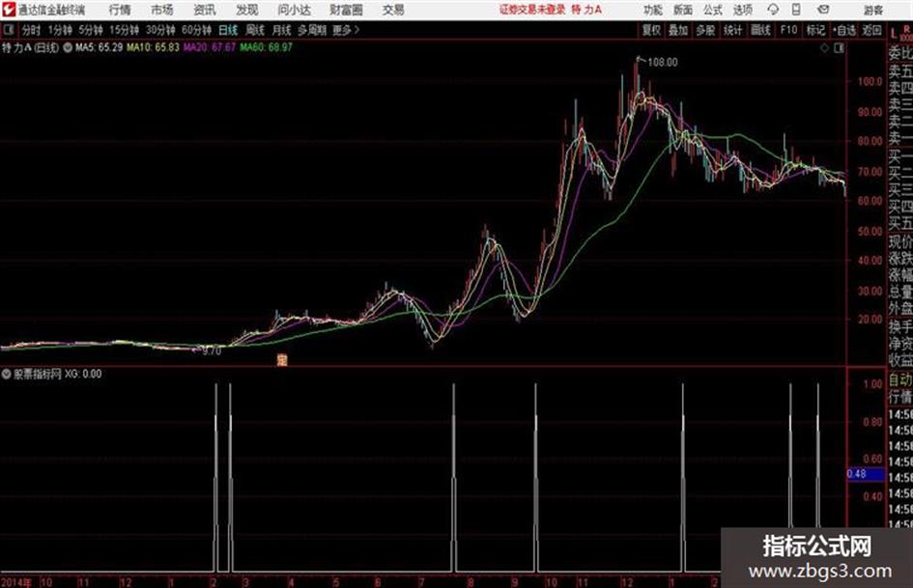Select the 多周期 multi-period tab
Image resolution: width=913 pixels, height=588 pixels.
312,30
